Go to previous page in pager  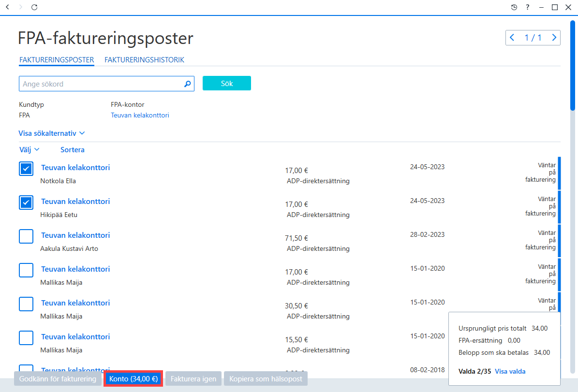point(512,38)
